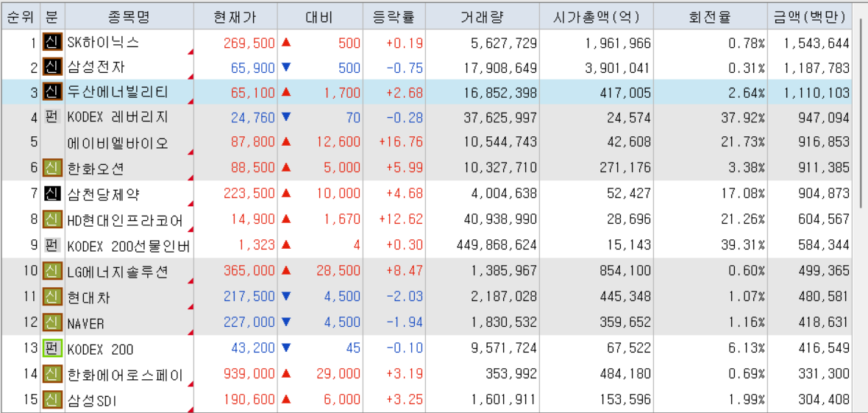Select stock name 삼천당제약

tap(104, 194)
